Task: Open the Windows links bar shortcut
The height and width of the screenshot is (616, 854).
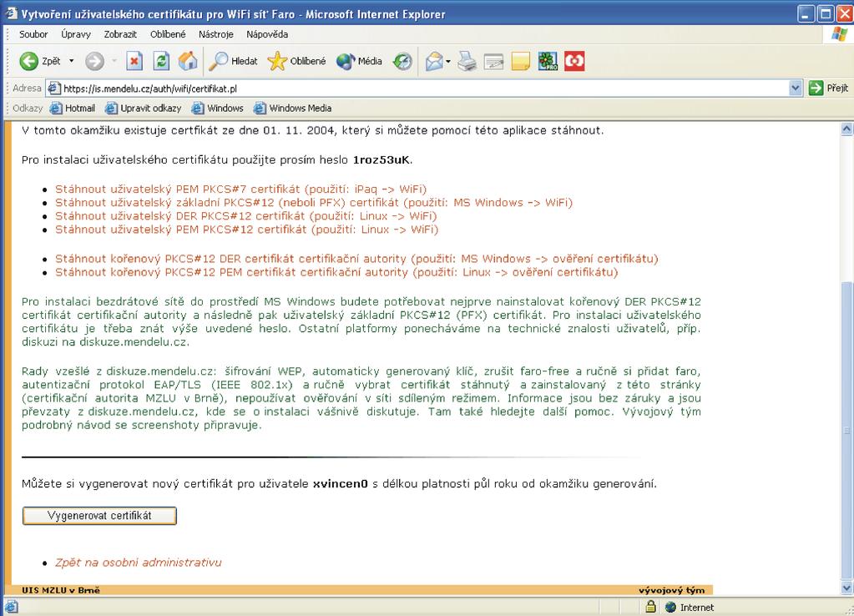Action: (217, 109)
